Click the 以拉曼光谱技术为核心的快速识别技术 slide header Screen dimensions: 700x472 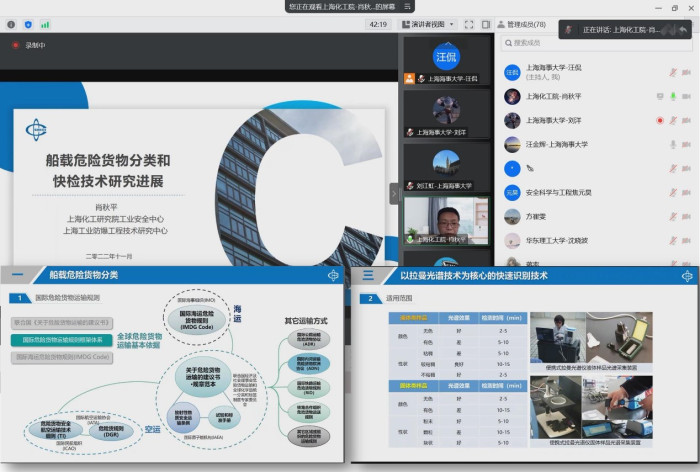[474, 276]
